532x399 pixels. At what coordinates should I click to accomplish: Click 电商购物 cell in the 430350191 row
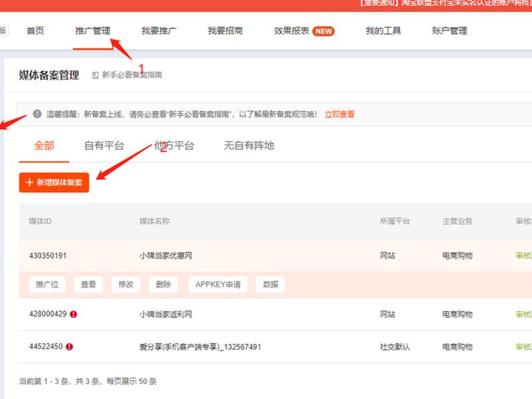click(x=458, y=256)
